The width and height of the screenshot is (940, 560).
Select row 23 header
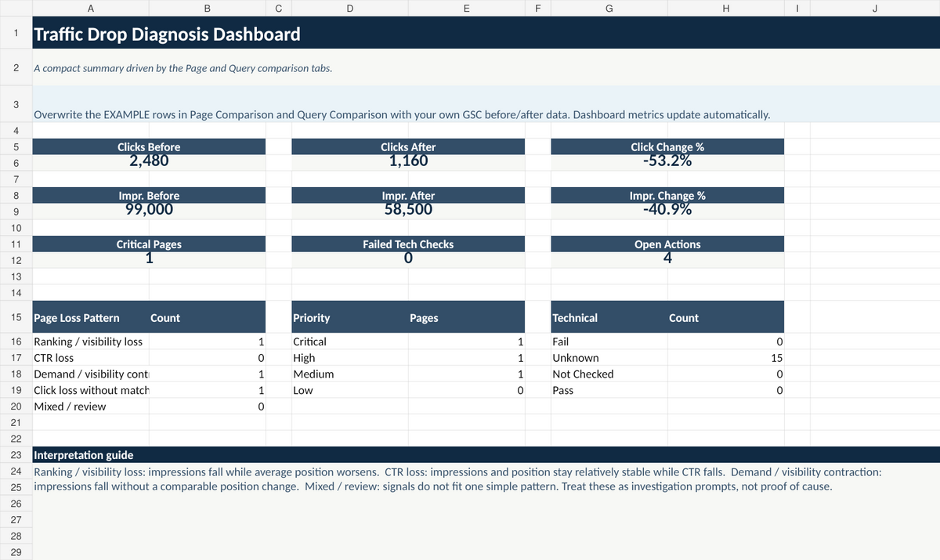[x=16, y=455]
